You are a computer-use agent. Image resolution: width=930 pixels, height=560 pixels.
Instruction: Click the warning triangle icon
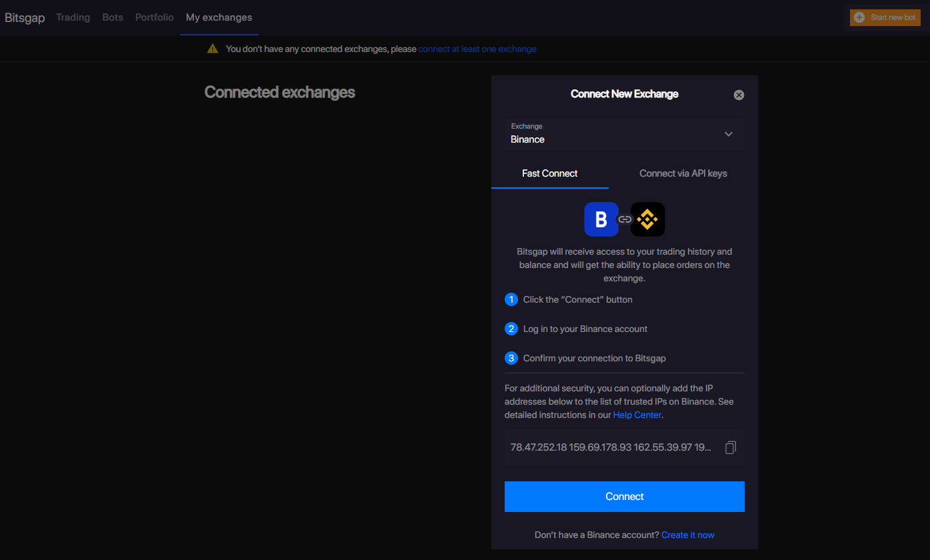point(213,49)
